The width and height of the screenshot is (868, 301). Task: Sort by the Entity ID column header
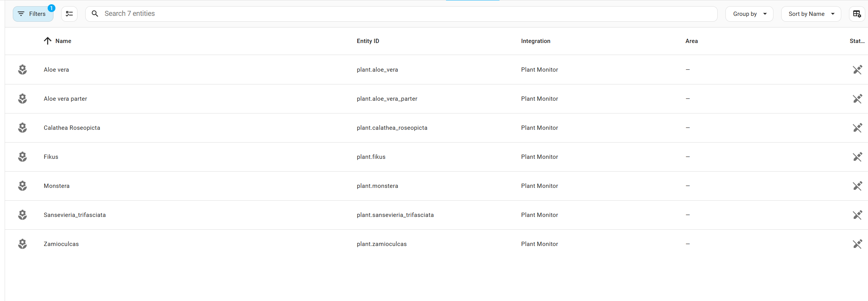point(368,41)
